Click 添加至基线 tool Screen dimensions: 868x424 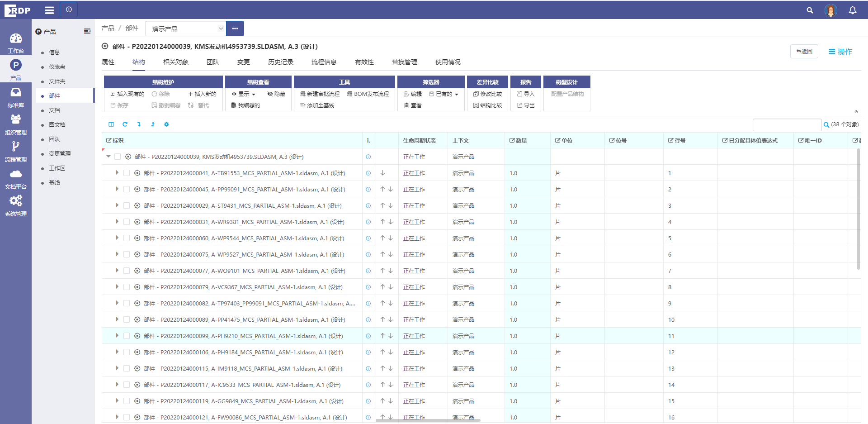(317, 105)
